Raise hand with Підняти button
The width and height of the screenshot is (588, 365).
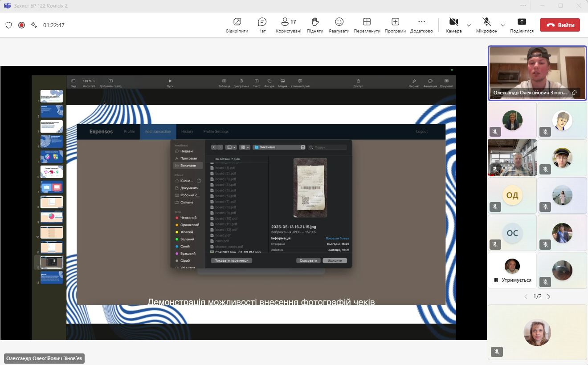(315, 25)
